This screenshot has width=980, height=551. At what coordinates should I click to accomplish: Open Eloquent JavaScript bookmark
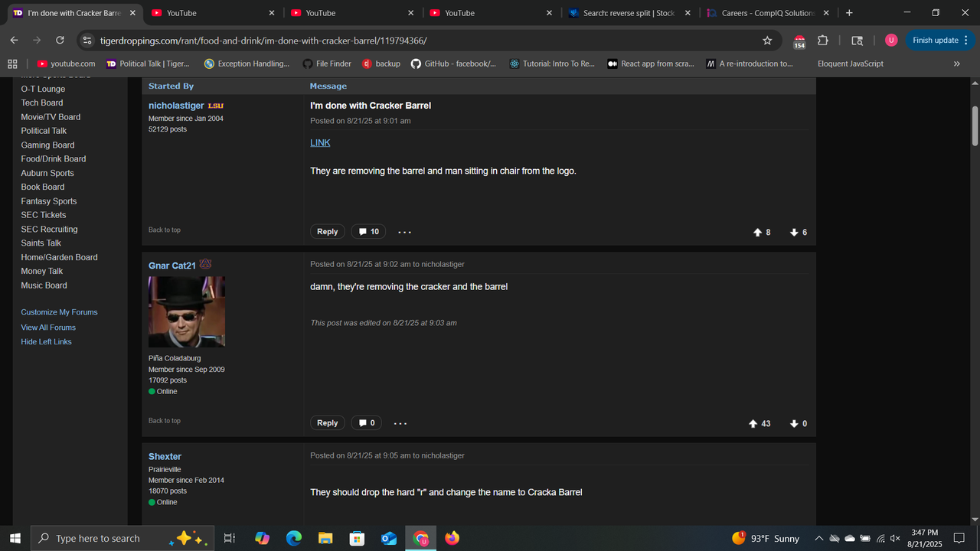coord(851,64)
